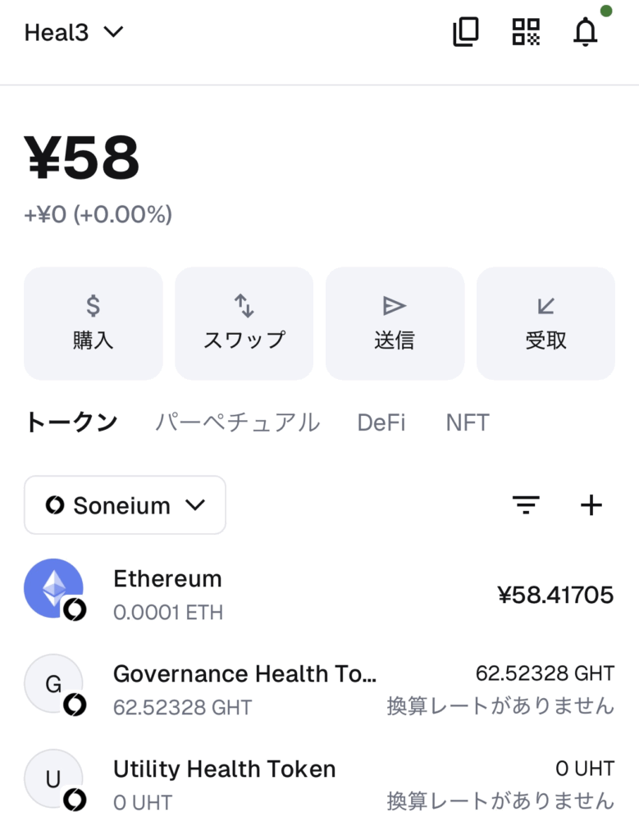639x840 pixels.
Task: Open the Soneium network selector
Action: point(125,505)
